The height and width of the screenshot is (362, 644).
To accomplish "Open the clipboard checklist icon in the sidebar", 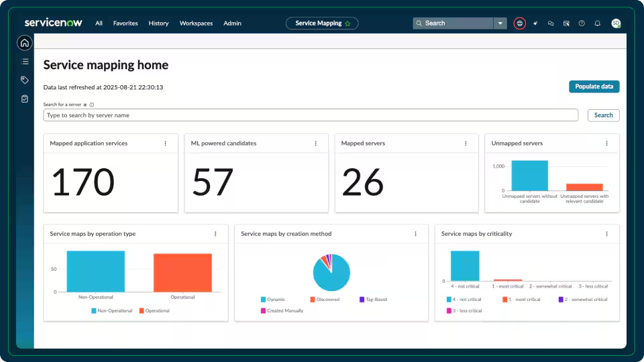I will coord(25,99).
